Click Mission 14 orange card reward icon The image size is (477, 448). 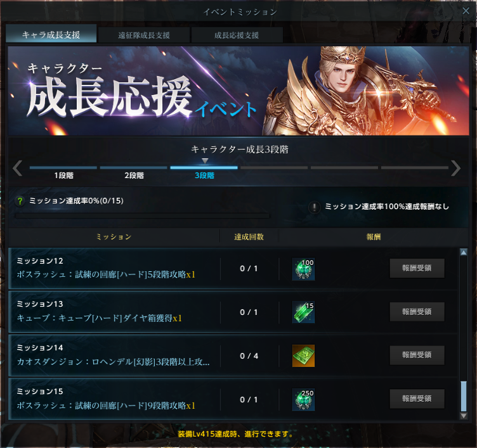(x=303, y=356)
